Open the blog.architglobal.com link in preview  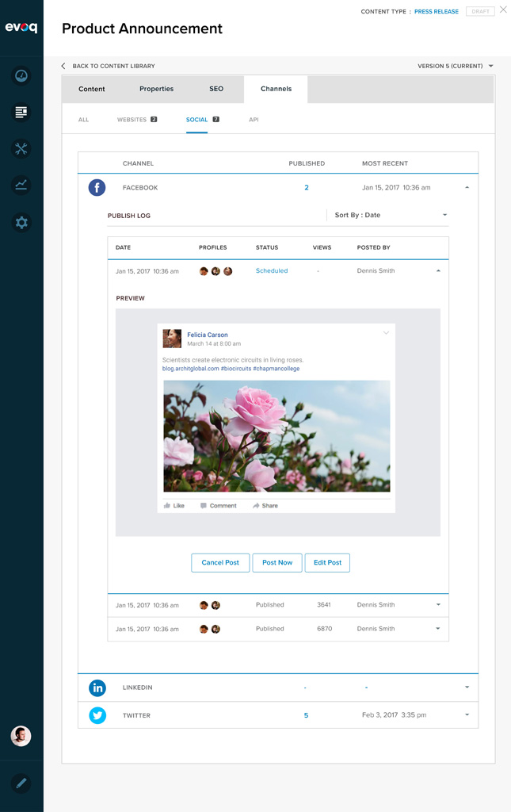tap(190, 369)
